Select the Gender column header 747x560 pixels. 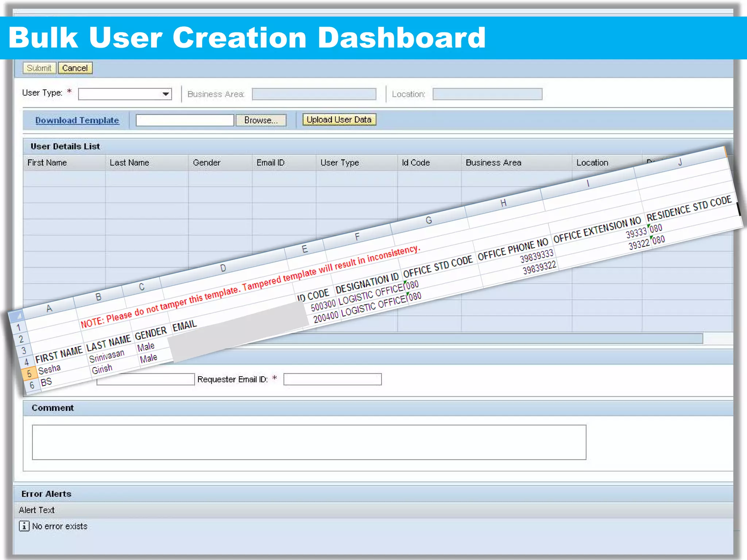[220, 163]
